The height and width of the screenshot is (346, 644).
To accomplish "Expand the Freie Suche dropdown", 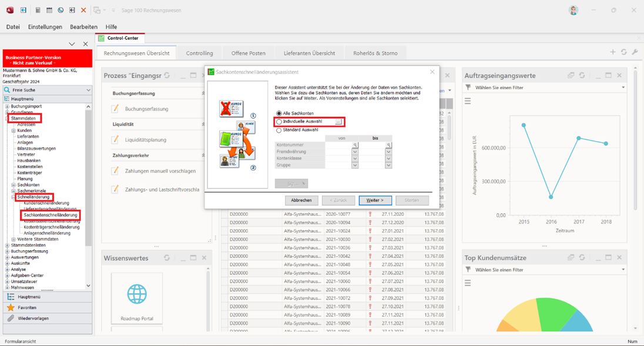I will click(x=88, y=90).
